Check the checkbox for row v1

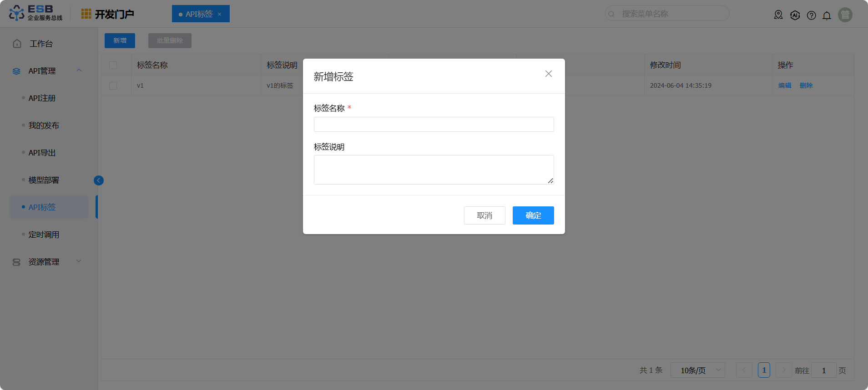pyautogui.click(x=113, y=85)
